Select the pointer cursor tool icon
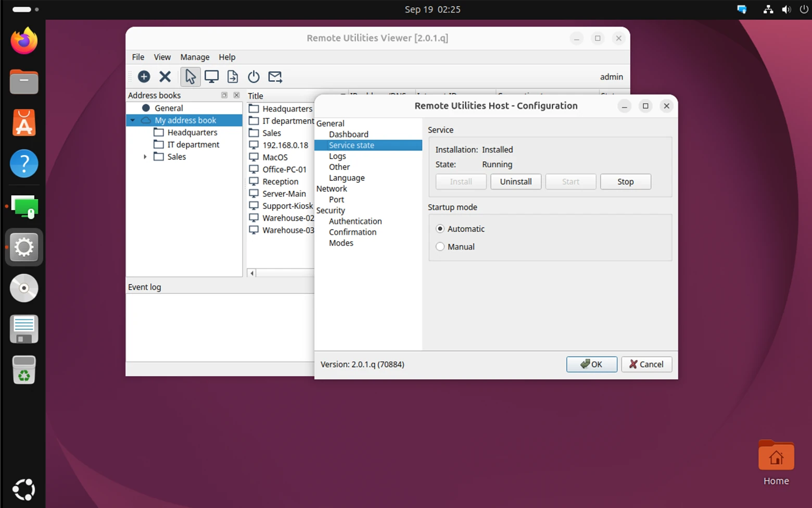812x508 pixels. (190, 77)
